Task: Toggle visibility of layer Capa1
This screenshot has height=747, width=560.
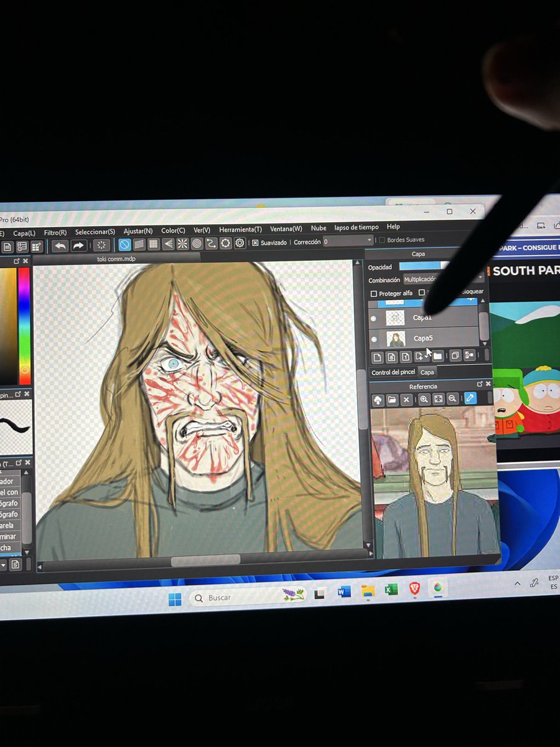Action: (373, 319)
